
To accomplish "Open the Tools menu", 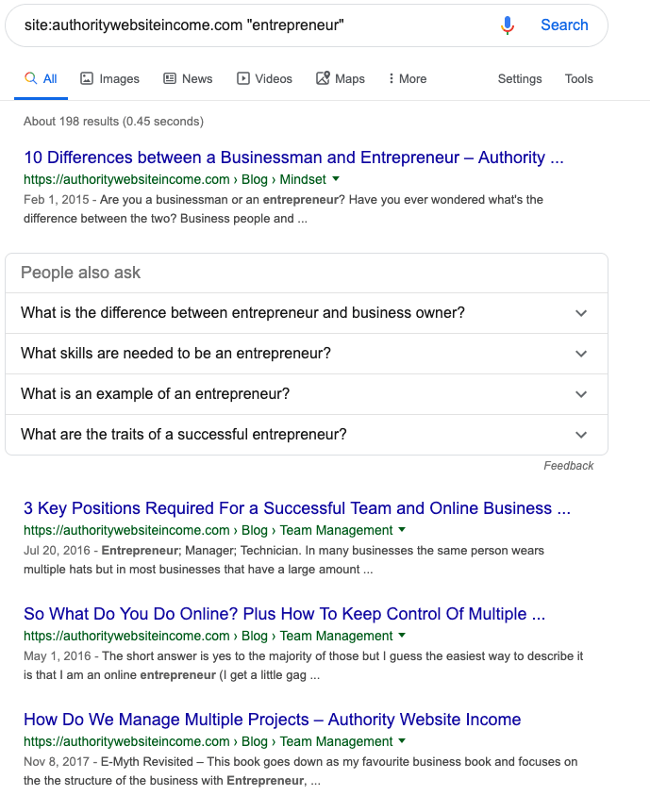I will 578,78.
